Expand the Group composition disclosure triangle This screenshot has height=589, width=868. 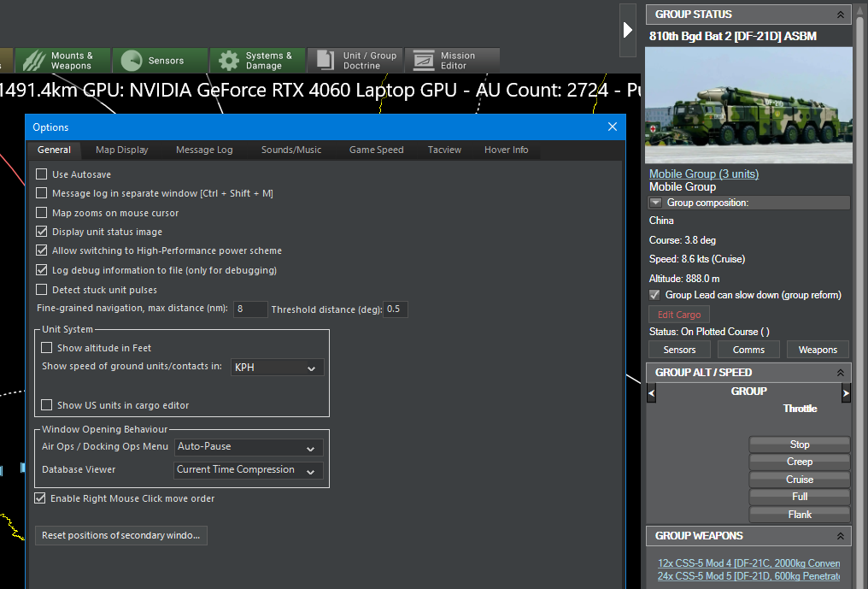[x=655, y=203]
